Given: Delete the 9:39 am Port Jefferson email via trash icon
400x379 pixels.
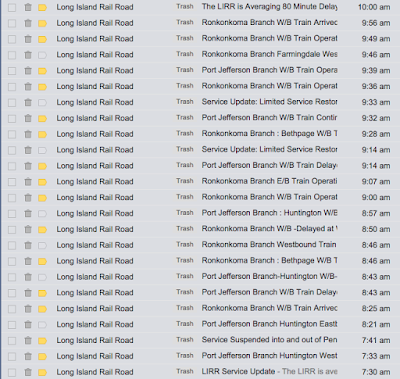Looking at the screenshot, I should coord(28,71).
